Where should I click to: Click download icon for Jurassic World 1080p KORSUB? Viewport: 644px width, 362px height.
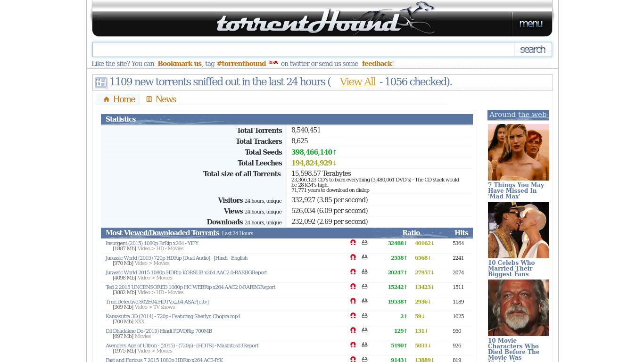[x=364, y=272]
